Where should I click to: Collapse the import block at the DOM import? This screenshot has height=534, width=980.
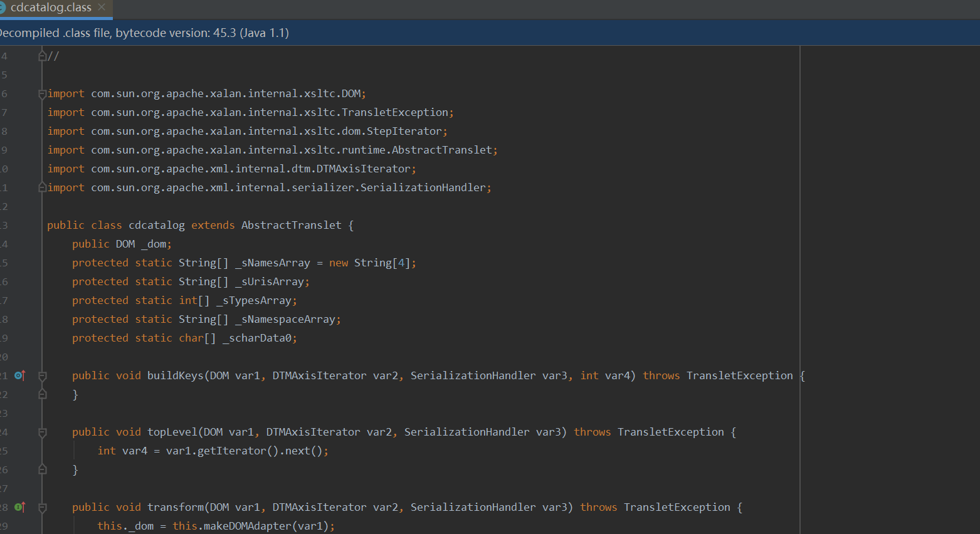[x=42, y=94]
